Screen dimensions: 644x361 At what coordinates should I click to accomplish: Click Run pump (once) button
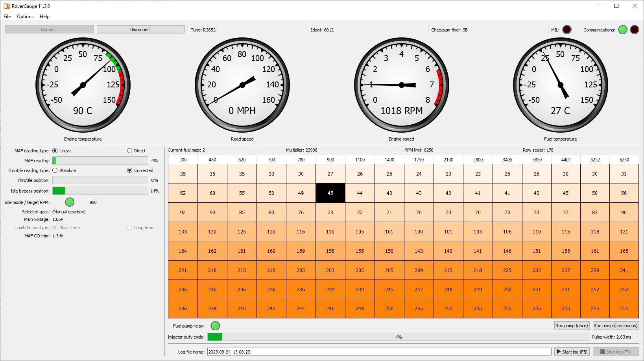pos(571,326)
